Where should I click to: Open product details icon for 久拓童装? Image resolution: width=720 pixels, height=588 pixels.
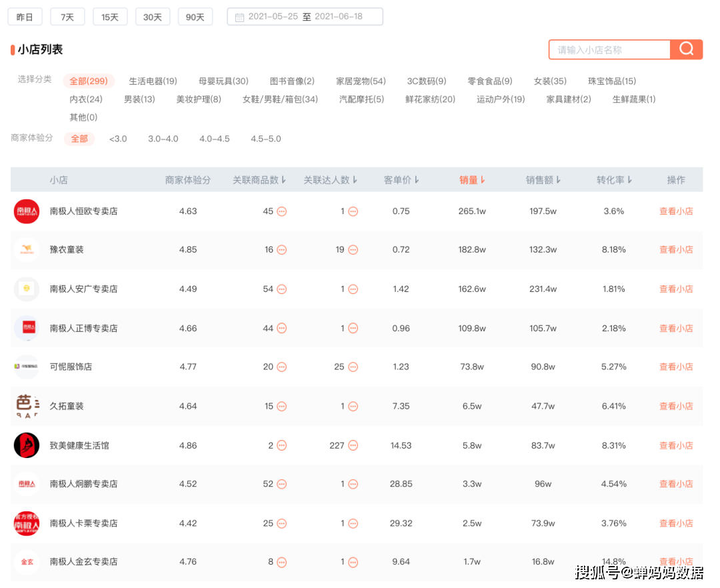coord(282,406)
